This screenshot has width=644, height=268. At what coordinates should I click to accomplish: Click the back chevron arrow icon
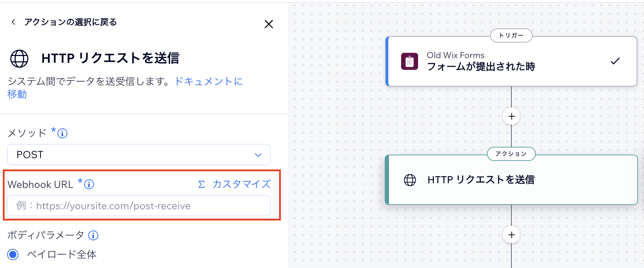[13, 22]
